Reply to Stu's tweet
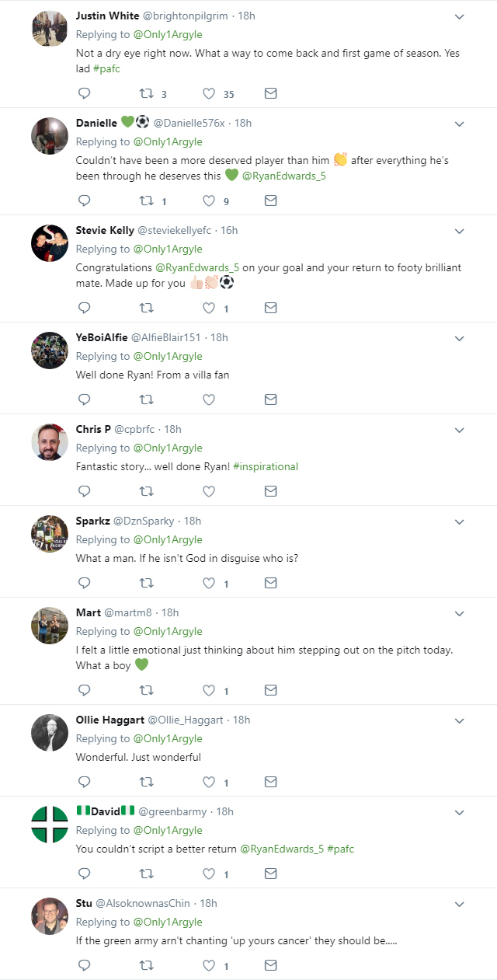This screenshot has height=980, width=497. coord(85,966)
